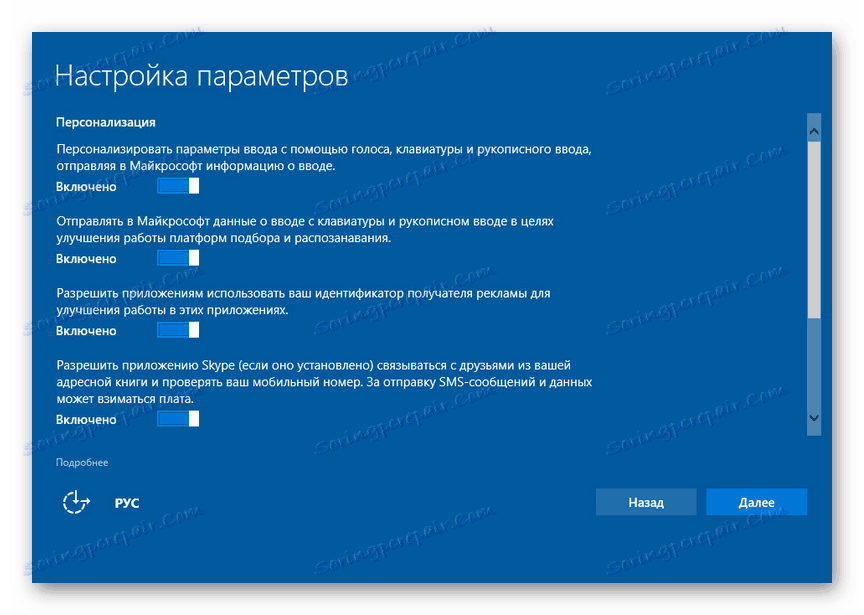Turn off sending typing data to Microsoft

[178, 258]
